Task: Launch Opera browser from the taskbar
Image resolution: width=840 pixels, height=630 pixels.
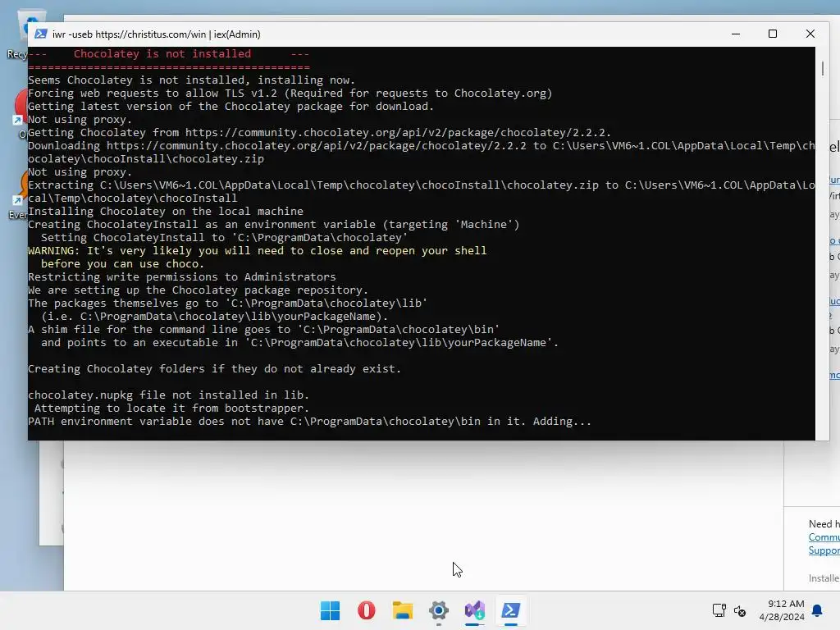Action: 367,610
